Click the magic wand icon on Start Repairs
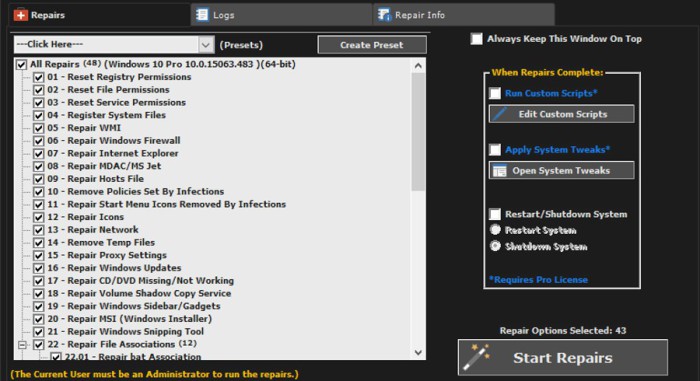Image resolution: width=700 pixels, height=381 pixels. click(476, 357)
